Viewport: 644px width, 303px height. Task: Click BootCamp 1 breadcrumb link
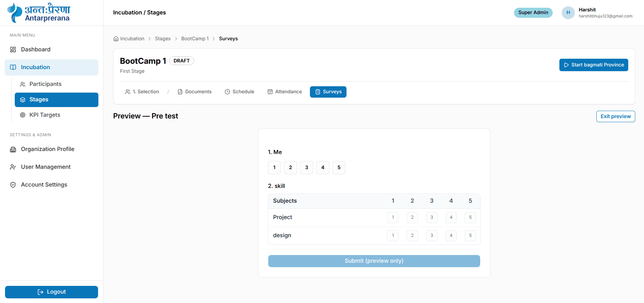click(x=195, y=39)
